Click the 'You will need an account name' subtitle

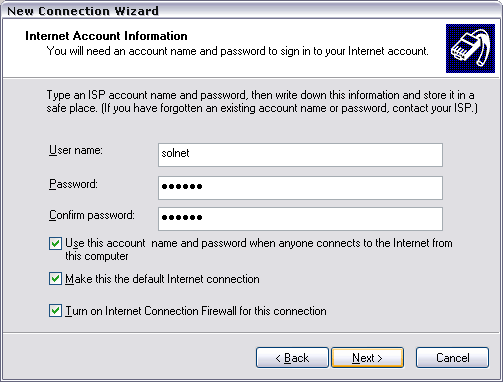coord(238,51)
